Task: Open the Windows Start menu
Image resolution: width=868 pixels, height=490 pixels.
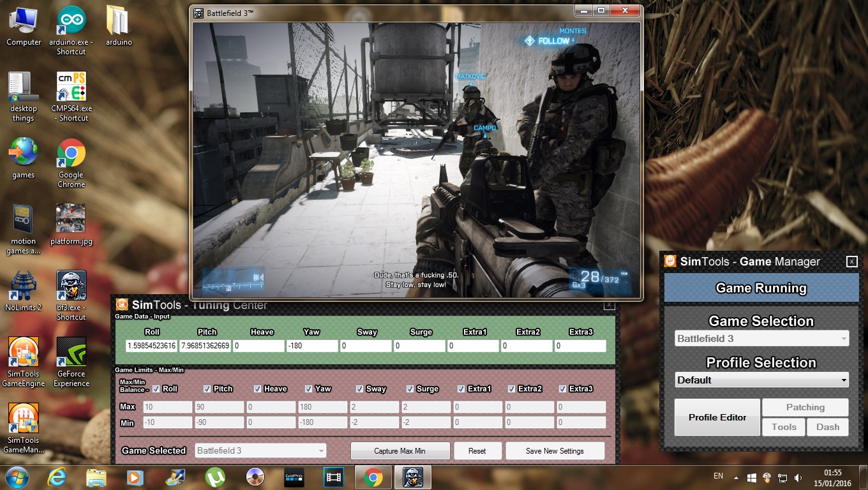Action: 17,477
